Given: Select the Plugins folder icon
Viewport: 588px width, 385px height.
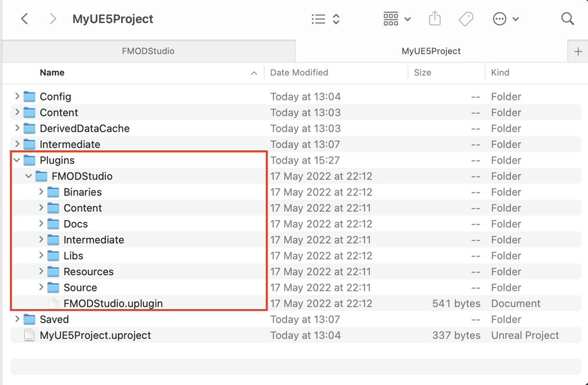Looking at the screenshot, I should pos(29,160).
